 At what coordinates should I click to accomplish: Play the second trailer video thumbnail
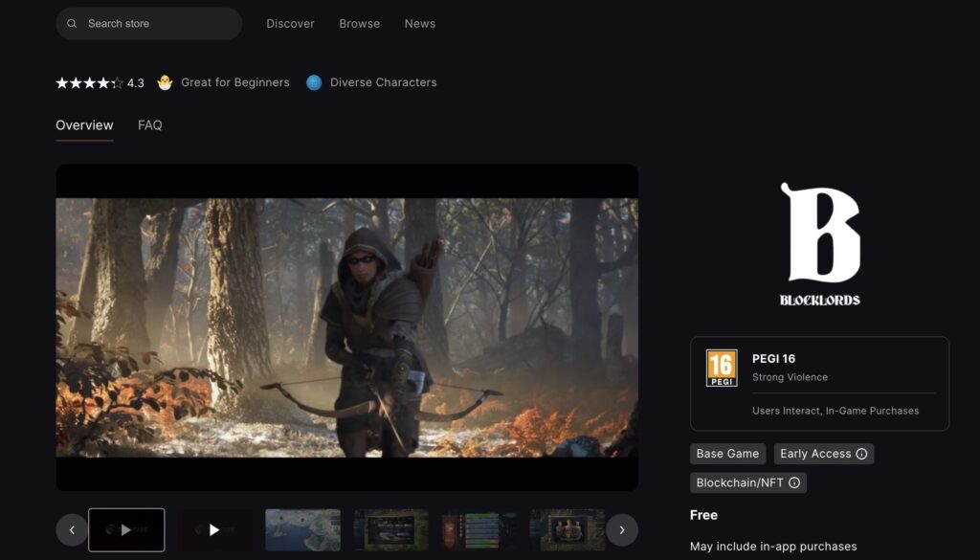(x=214, y=530)
